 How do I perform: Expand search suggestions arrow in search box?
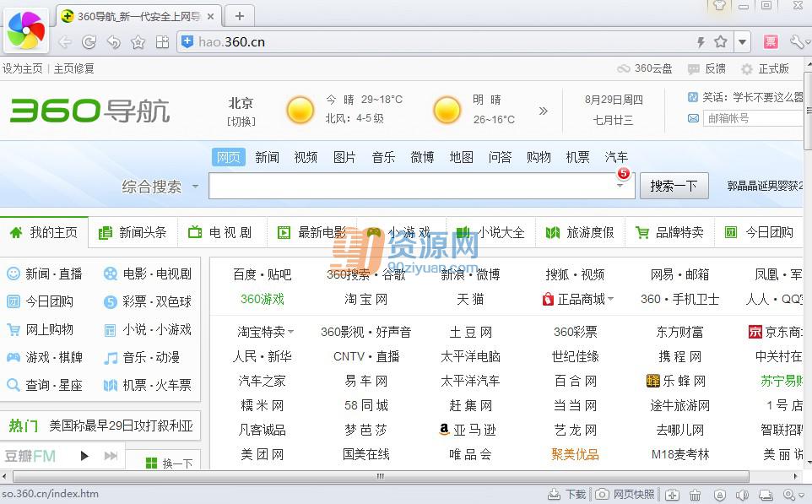point(620,186)
